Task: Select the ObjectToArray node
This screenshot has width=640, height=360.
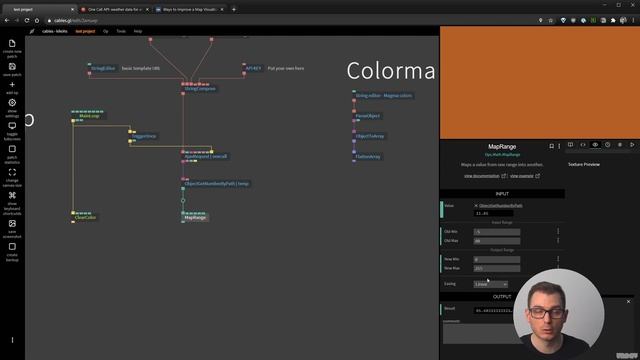Action: point(369,136)
